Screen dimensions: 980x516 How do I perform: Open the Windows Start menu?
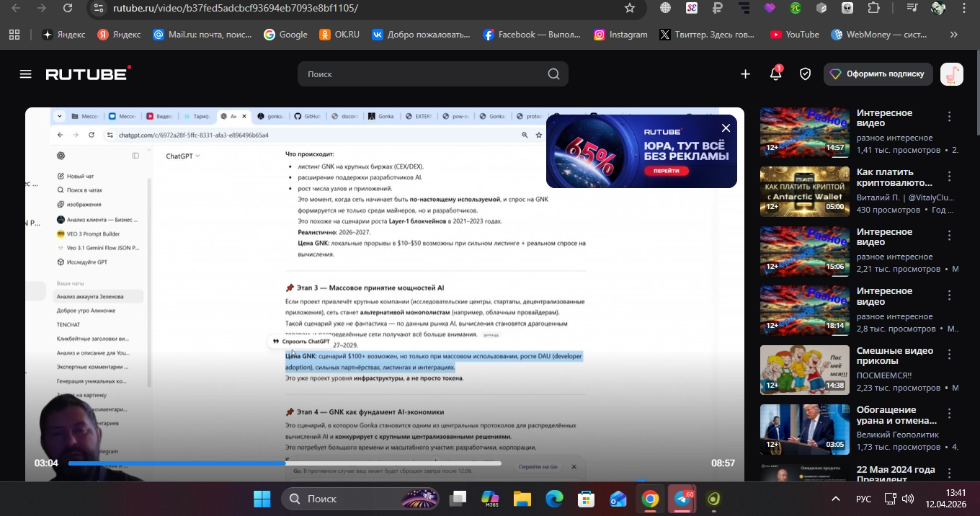pos(262,499)
